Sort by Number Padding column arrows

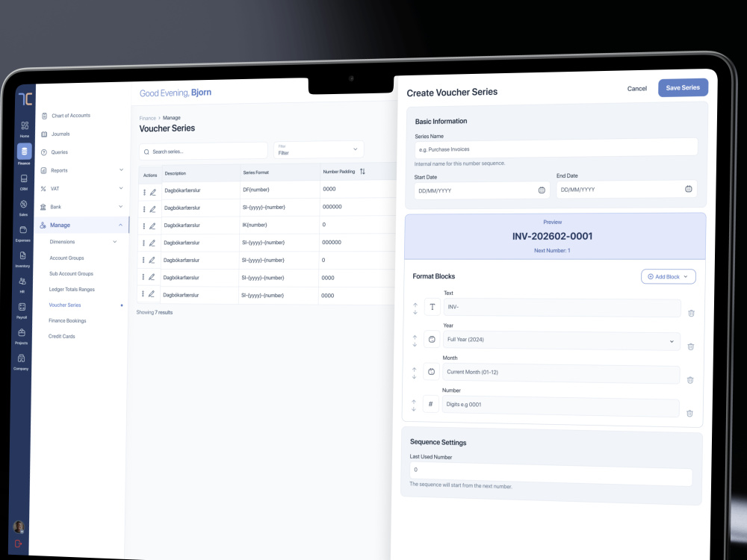point(362,172)
